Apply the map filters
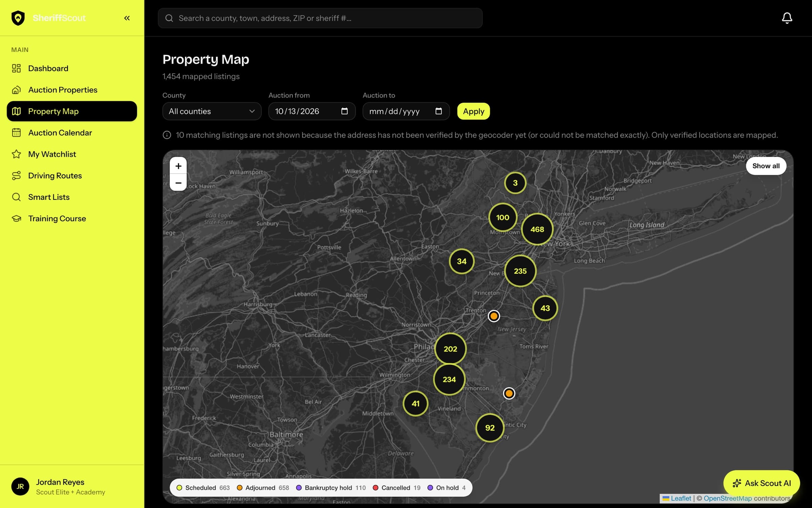812x508 pixels. pos(473,111)
